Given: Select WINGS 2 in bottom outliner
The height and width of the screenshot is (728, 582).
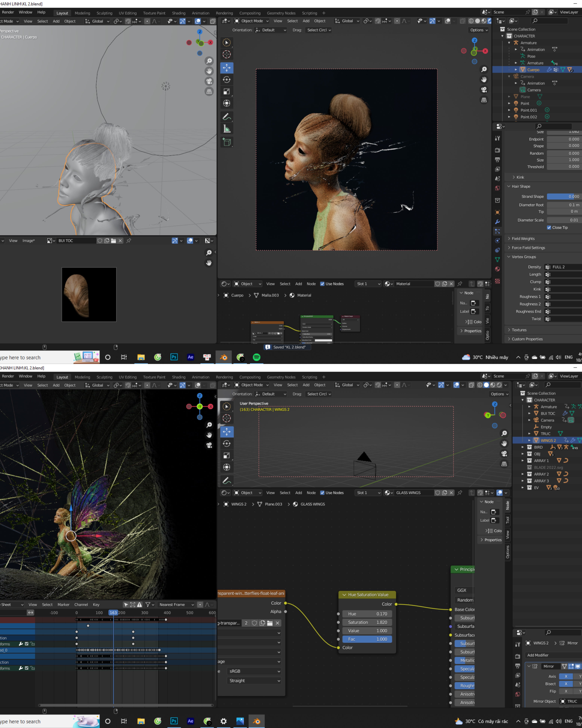Looking at the screenshot, I should pos(548,440).
